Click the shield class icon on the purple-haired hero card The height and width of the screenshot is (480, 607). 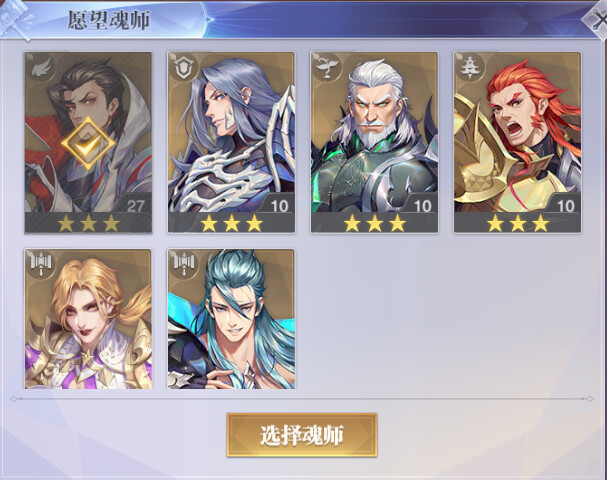pos(183,67)
